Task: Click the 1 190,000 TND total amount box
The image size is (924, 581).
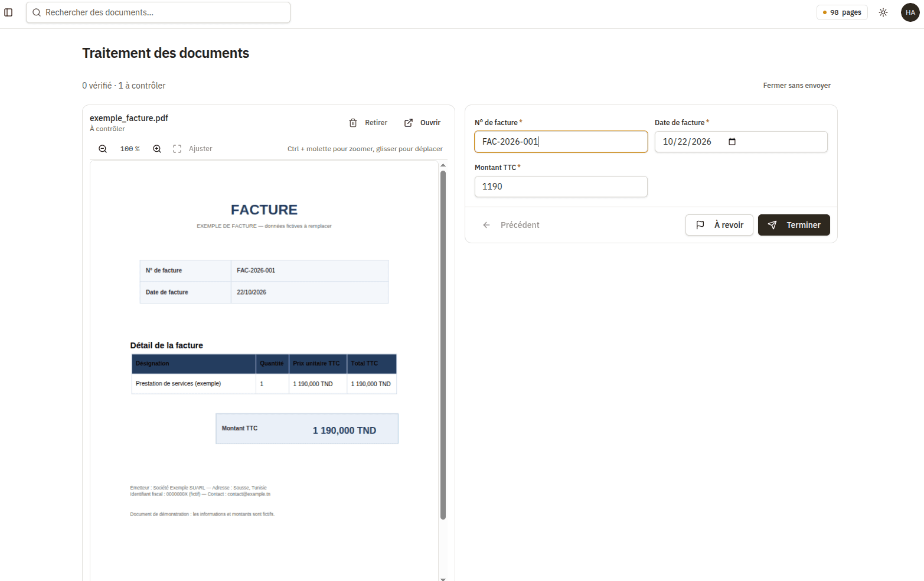Action: pos(307,429)
